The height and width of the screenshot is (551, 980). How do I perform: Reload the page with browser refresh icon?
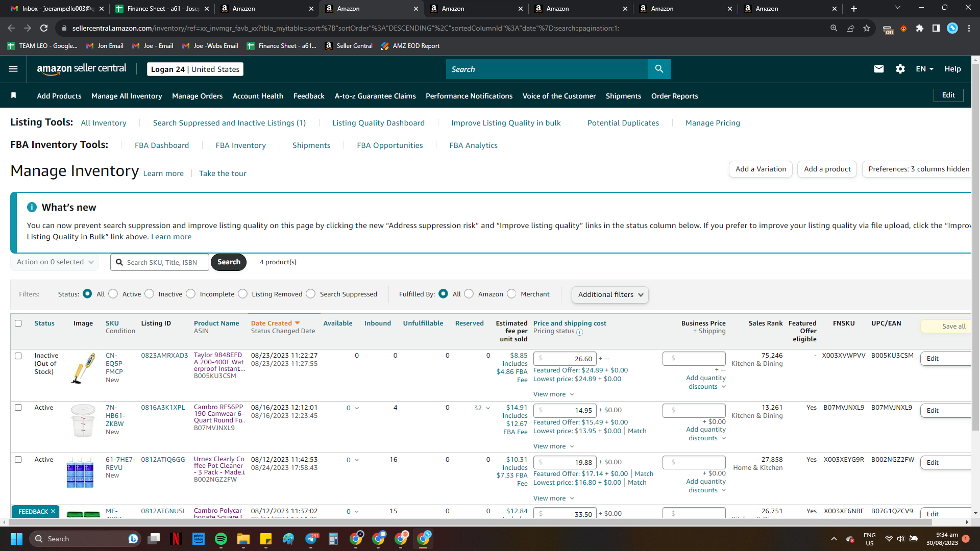point(44,28)
